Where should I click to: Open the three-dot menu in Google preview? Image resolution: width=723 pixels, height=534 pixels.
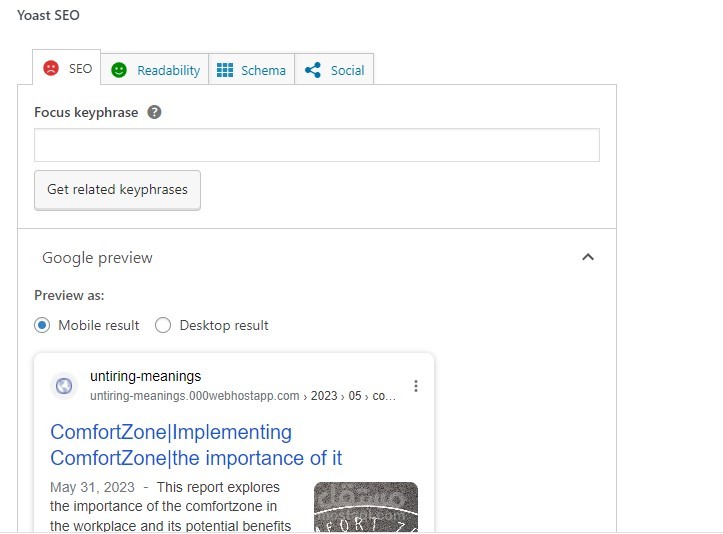[416, 386]
